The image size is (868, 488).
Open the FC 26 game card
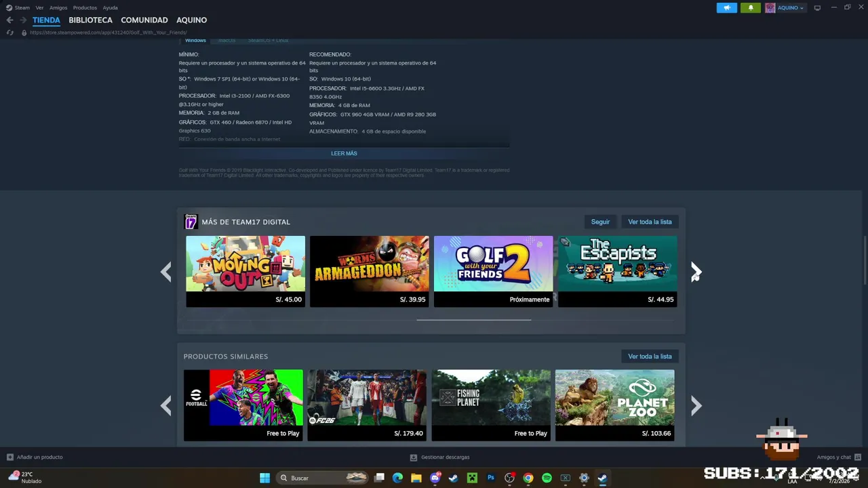click(367, 405)
